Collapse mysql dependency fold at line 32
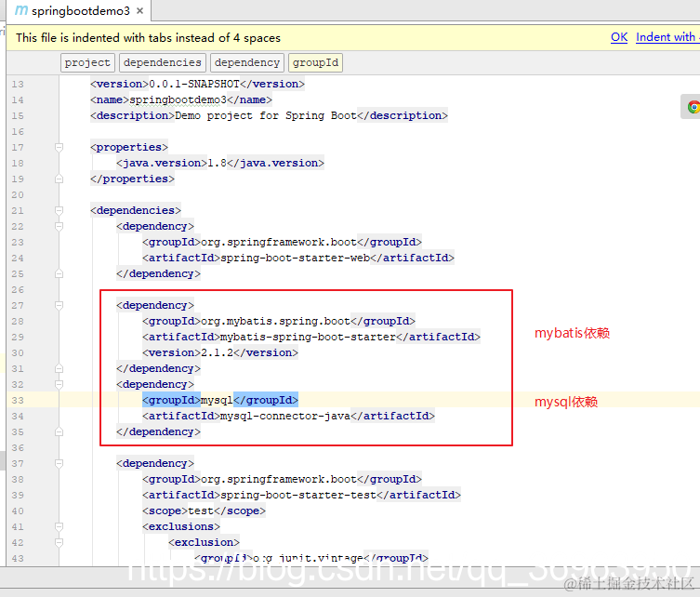Viewport: 700px width, 597px height. pos(59,384)
